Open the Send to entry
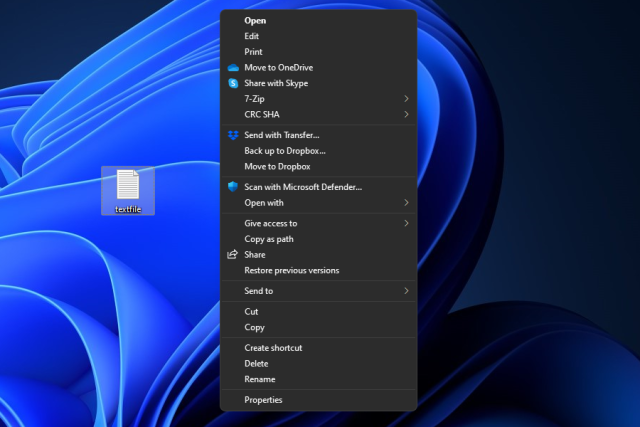The image size is (640, 427). tap(318, 291)
